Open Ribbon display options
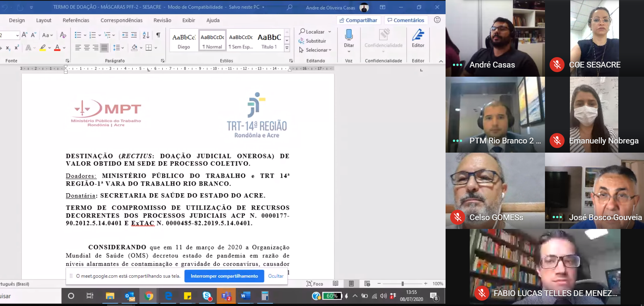644x306 pixels. click(x=383, y=7)
